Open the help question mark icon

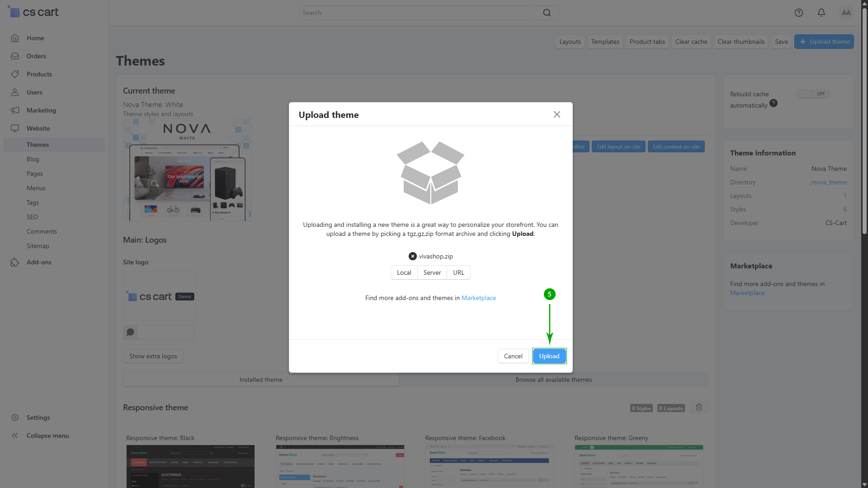pos(798,13)
